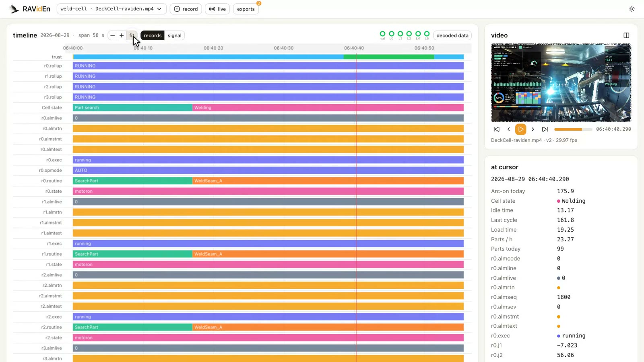Toggle the L0 layer indicator
The width and height of the screenshot is (644, 362).
(391, 35)
